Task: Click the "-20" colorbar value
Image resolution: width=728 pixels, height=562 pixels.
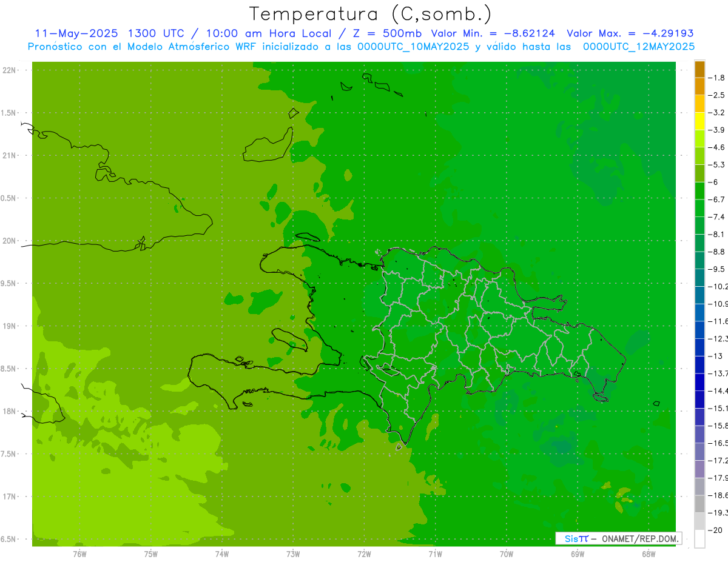Action: 715,530
